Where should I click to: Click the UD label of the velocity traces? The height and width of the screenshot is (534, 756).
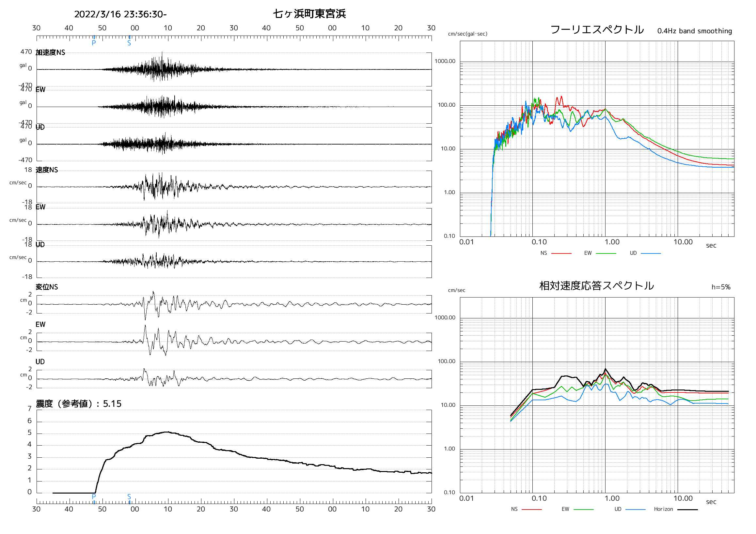[40, 245]
